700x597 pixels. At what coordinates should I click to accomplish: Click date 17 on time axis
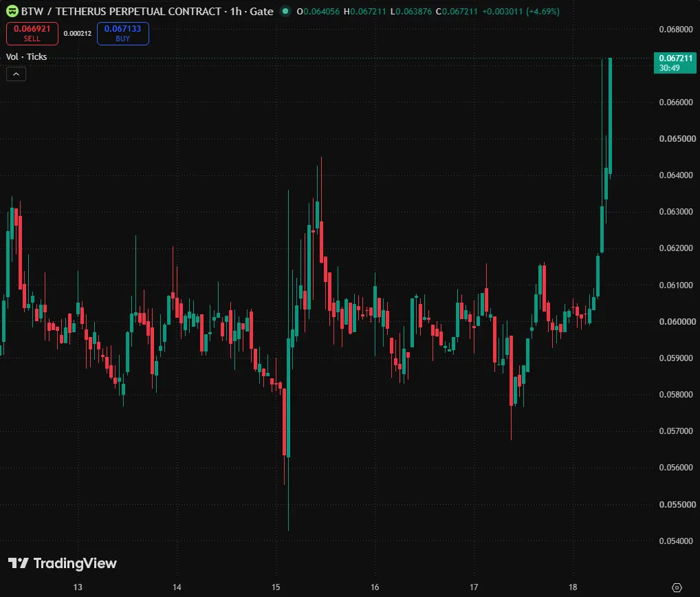[474, 587]
